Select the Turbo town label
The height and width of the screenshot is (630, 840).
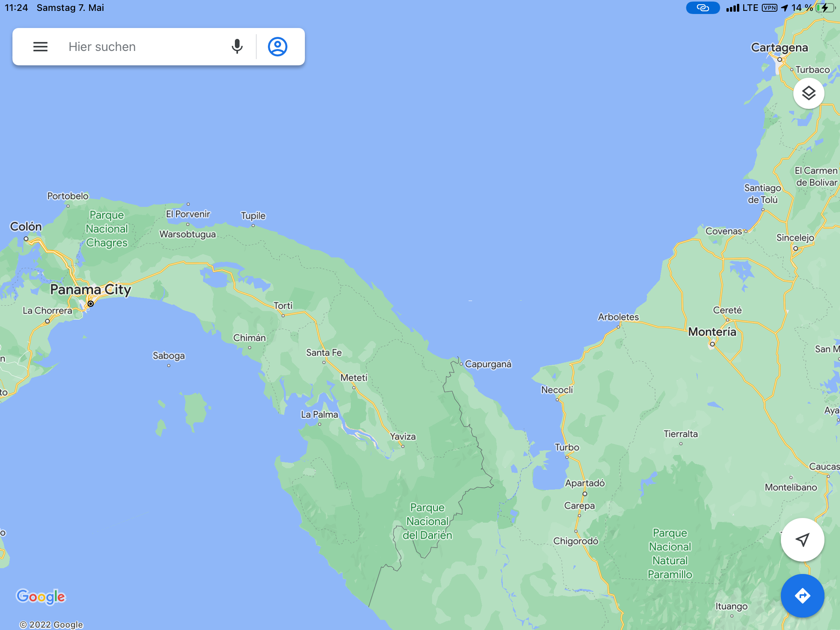click(x=567, y=447)
